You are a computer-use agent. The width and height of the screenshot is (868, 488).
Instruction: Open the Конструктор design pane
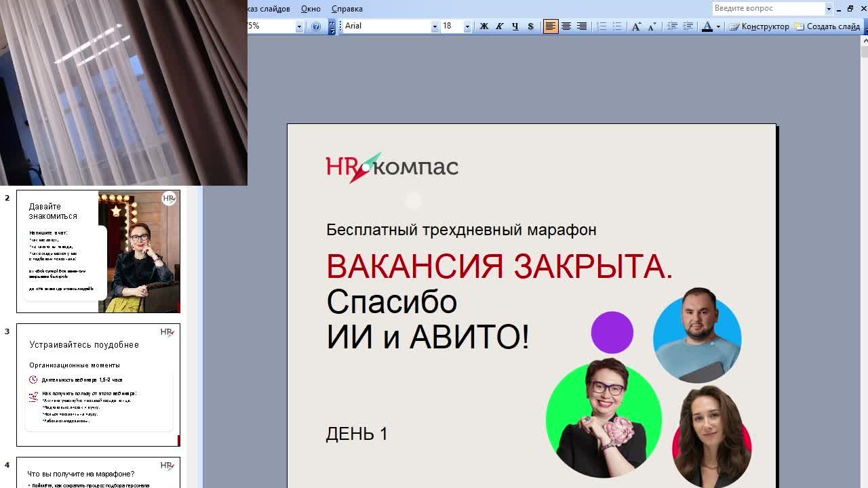coord(759,26)
